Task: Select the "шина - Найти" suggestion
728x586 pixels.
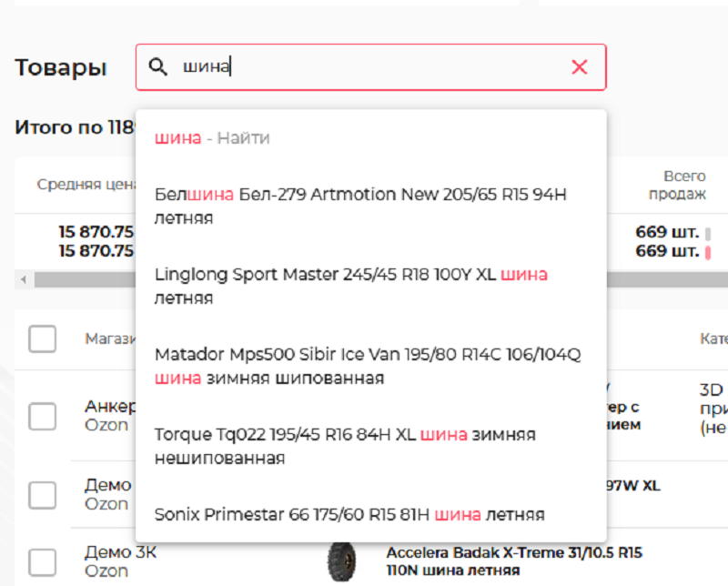Action: [x=212, y=138]
